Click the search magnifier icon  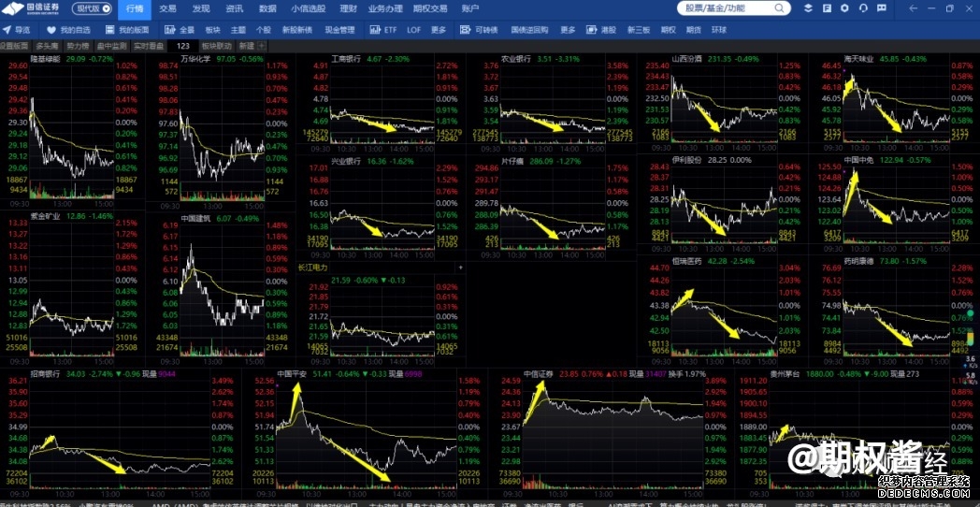[779, 8]
